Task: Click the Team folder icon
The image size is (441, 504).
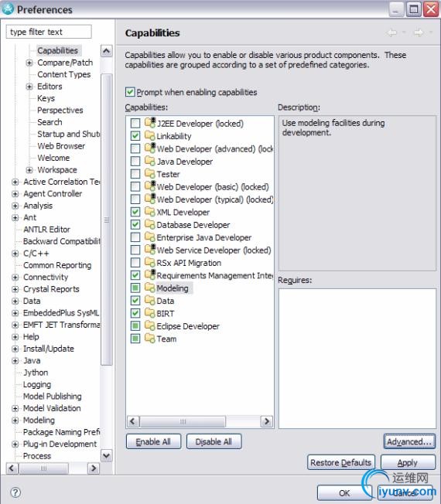Action: [x=150, y=339]
